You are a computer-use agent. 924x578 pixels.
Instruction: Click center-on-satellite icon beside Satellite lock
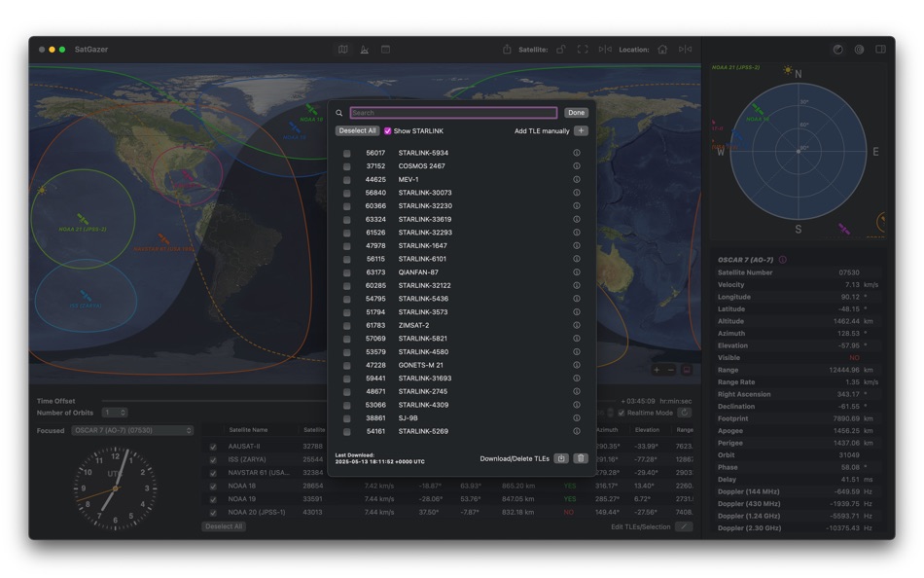(605, 50)
